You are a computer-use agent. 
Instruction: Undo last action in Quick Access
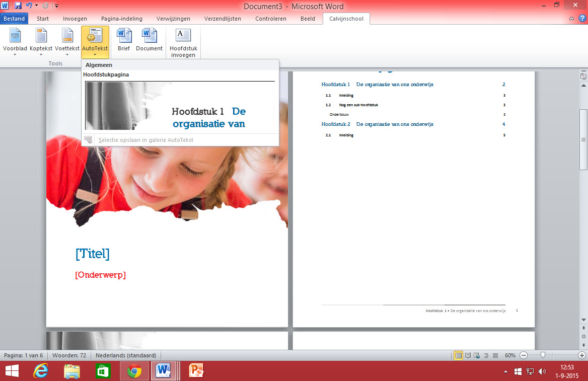[29, 6]
